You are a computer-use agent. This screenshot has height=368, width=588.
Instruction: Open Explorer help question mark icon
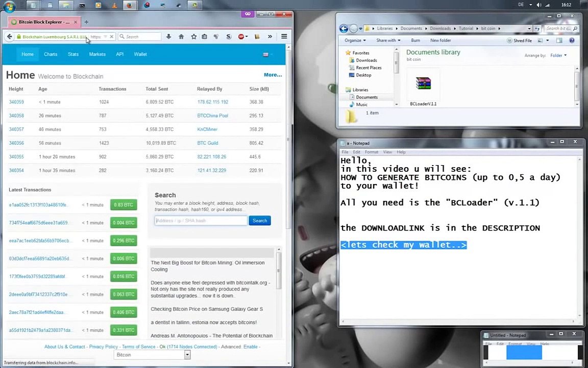(572, 40)
